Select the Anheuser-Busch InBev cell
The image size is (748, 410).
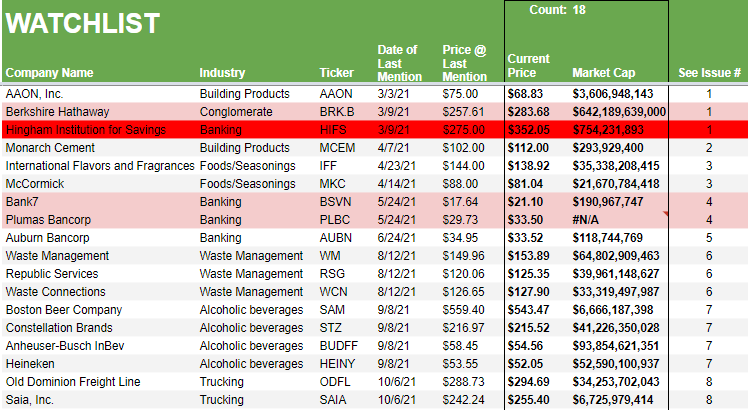point(65,346)
